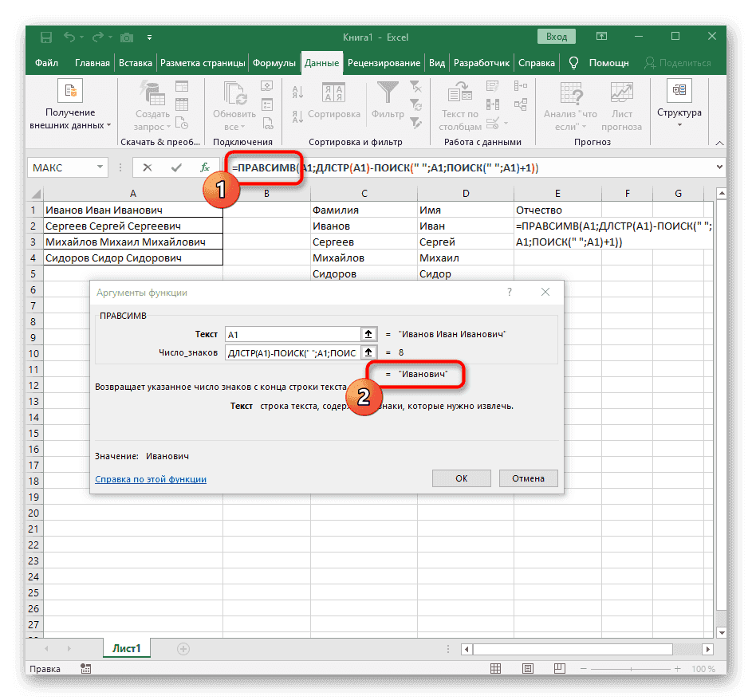This screenshot has width=752, height=700.
Task: Click the Save icon in quick access toolbar
Action: [45, 37]
